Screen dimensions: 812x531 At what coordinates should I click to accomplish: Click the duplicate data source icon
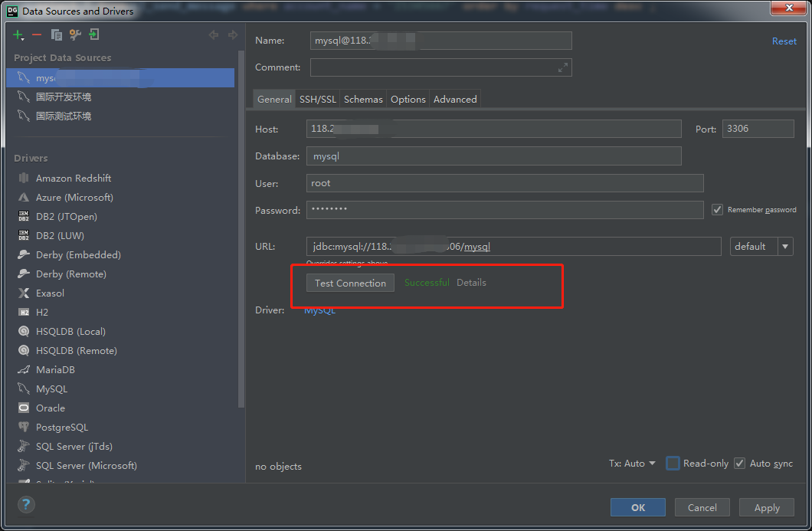click(57, 34)
